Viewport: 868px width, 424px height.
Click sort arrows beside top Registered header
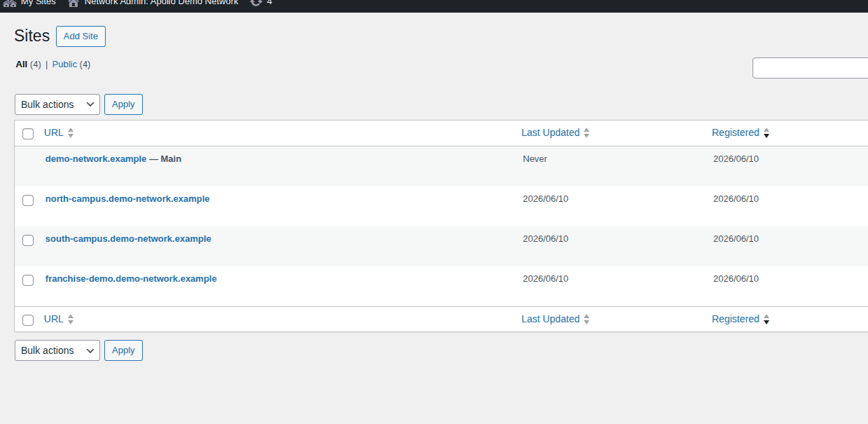point(766,132)
